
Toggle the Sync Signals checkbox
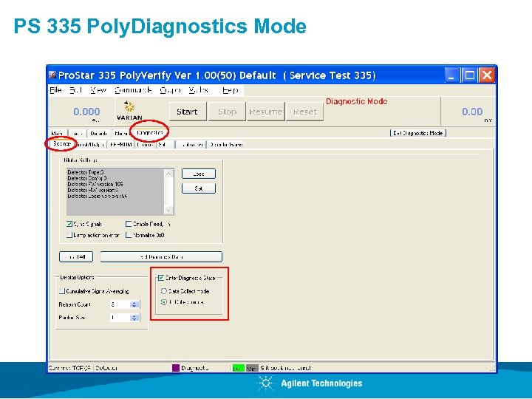pyautogui.click(x=69, y=224)
